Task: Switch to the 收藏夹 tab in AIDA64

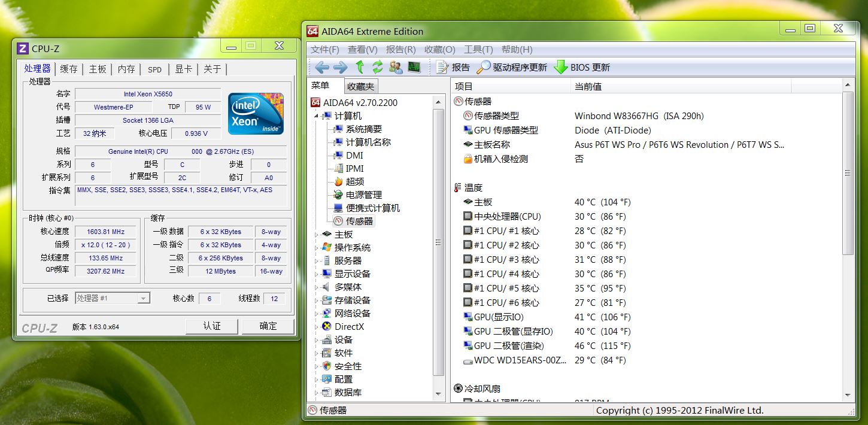Action: 361,87
